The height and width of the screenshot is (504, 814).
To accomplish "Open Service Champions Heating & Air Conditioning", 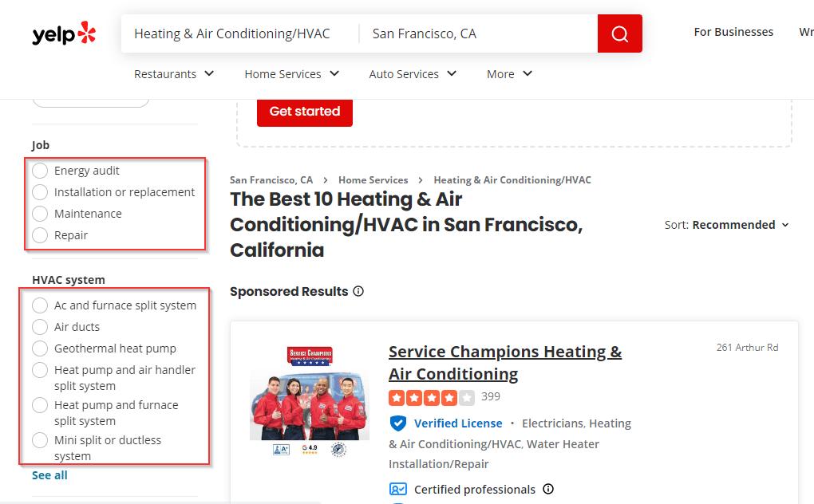I will [x=505, y=363].
